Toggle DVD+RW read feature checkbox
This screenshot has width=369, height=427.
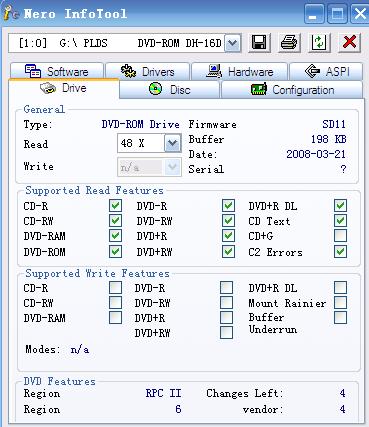click(x=228, y=252)
